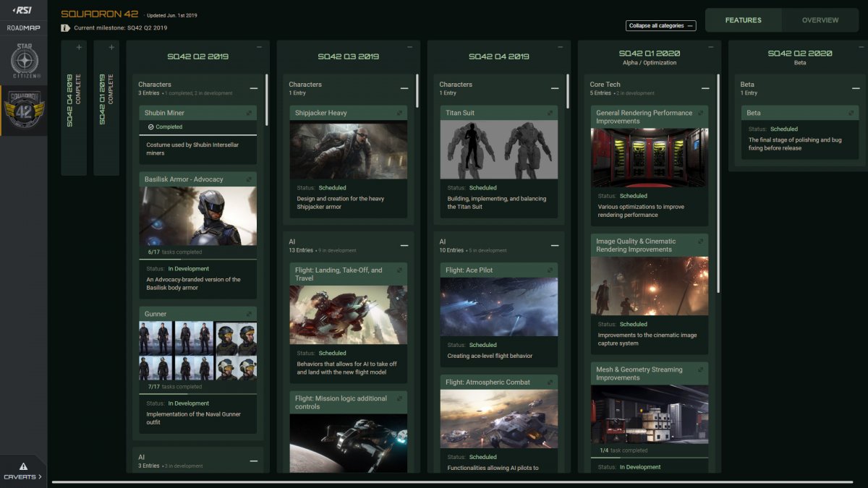Collapse Core Tech category
Screen dimensions: 868x488
705,88
